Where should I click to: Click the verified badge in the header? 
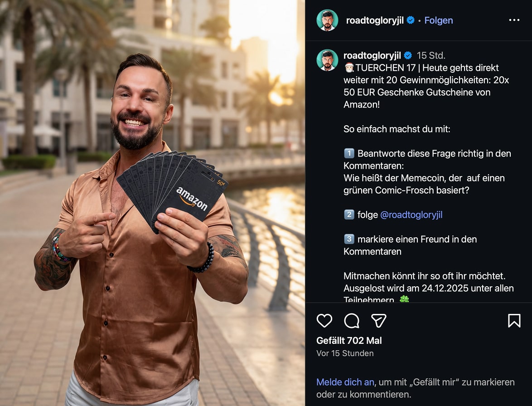[x=411, y=20]
